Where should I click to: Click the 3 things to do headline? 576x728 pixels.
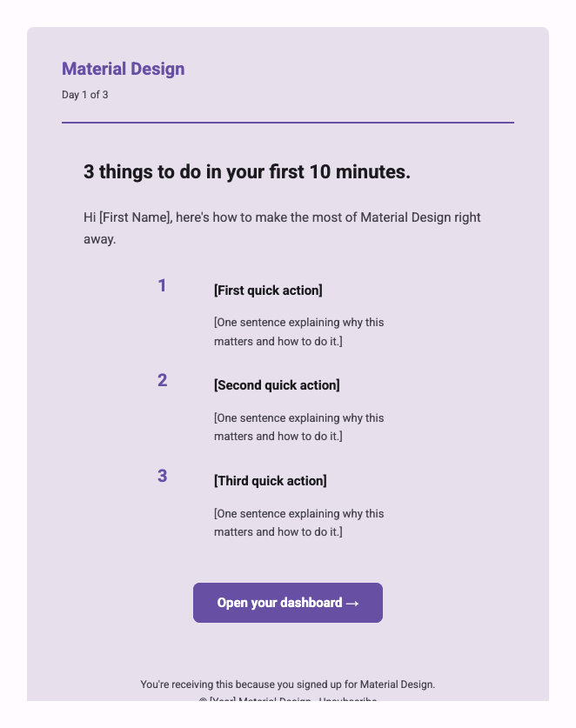pyautogui.click(x=246, y=172)
